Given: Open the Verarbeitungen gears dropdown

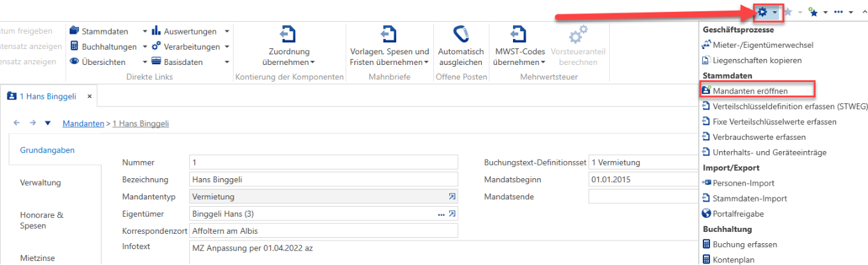Looking at the screenshot, I should pos(190,46).
